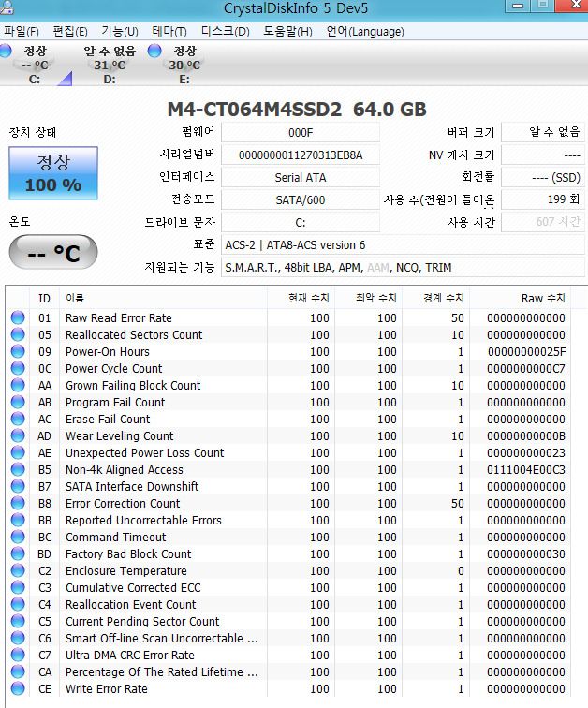Click the SATA/600 transfer mode field
588x708 pixels.
tap(301, 200)
